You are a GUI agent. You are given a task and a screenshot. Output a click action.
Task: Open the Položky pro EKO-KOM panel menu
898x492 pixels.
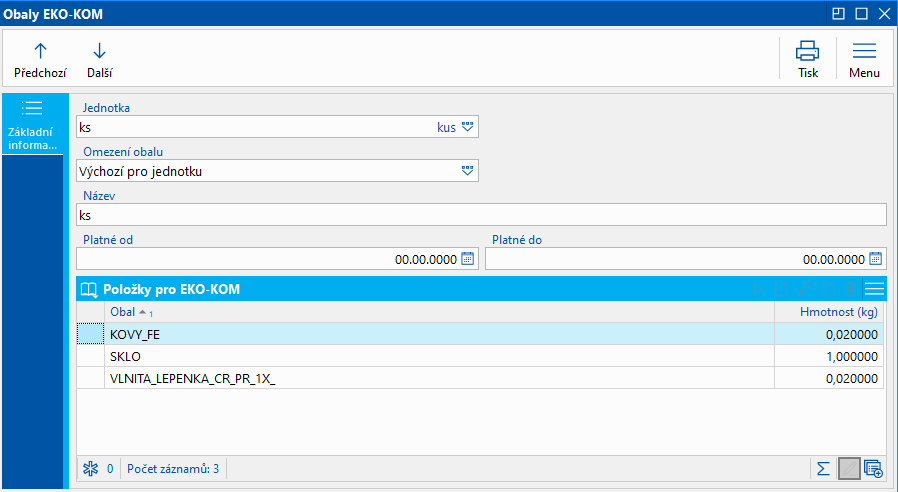pos(875,289)
